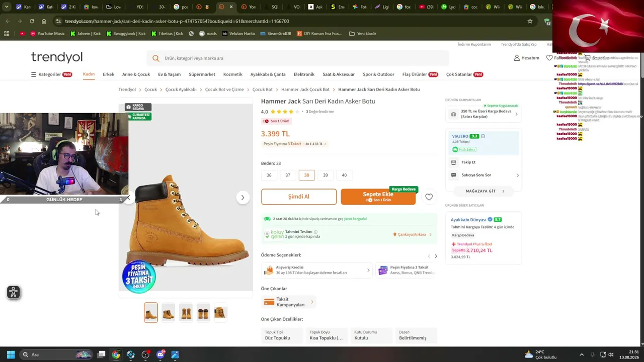This screenshot has height=362, width=644.
Task: Open Discord from the taskbar
Action: point(160,354)
